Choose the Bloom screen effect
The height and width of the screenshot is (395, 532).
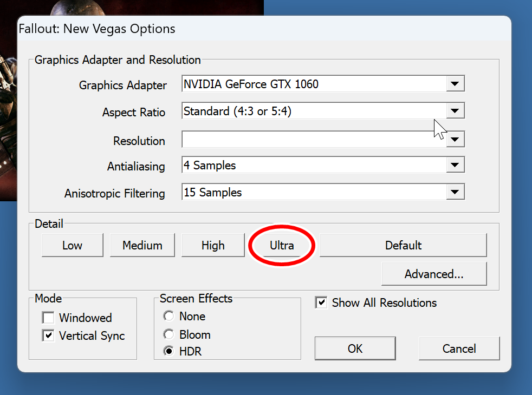pyautogui.click(x=169, y=334)
